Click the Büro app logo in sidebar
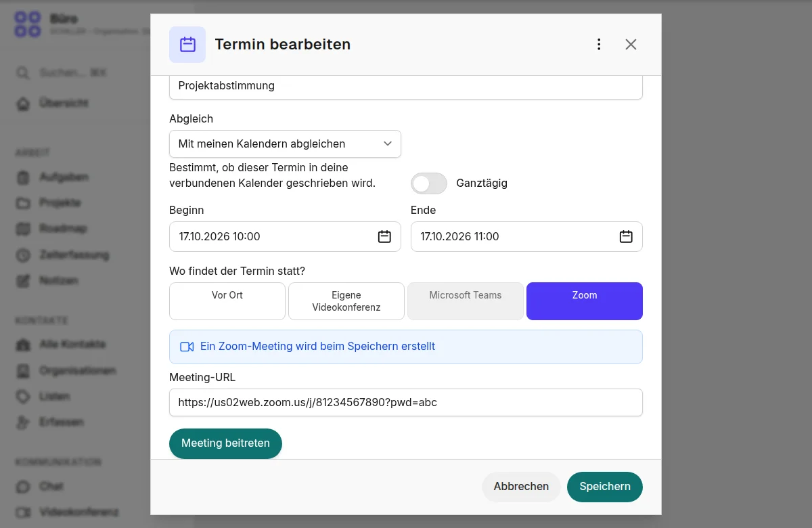The height and width of the screenshot is (528, 812). [x=28, y=24]
